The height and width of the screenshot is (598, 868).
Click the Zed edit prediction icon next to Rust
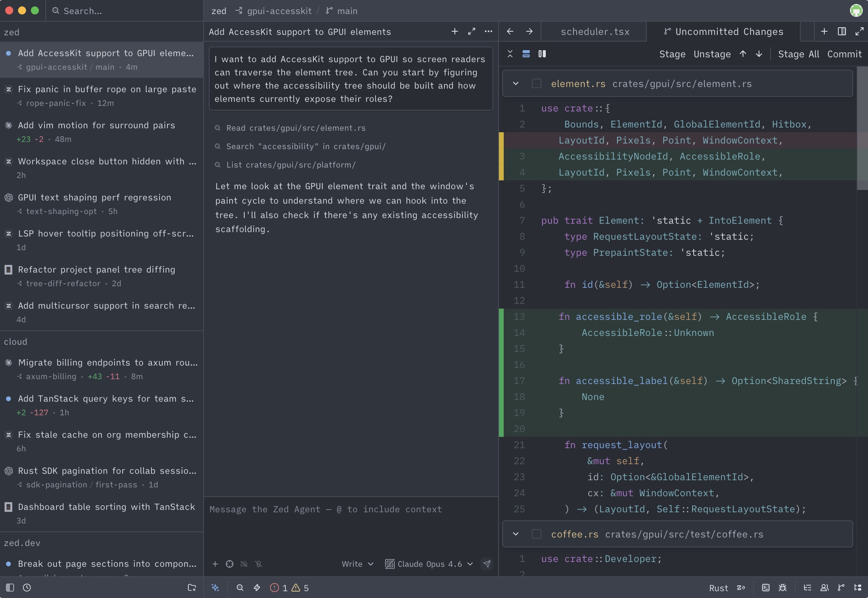pos(741,588)
